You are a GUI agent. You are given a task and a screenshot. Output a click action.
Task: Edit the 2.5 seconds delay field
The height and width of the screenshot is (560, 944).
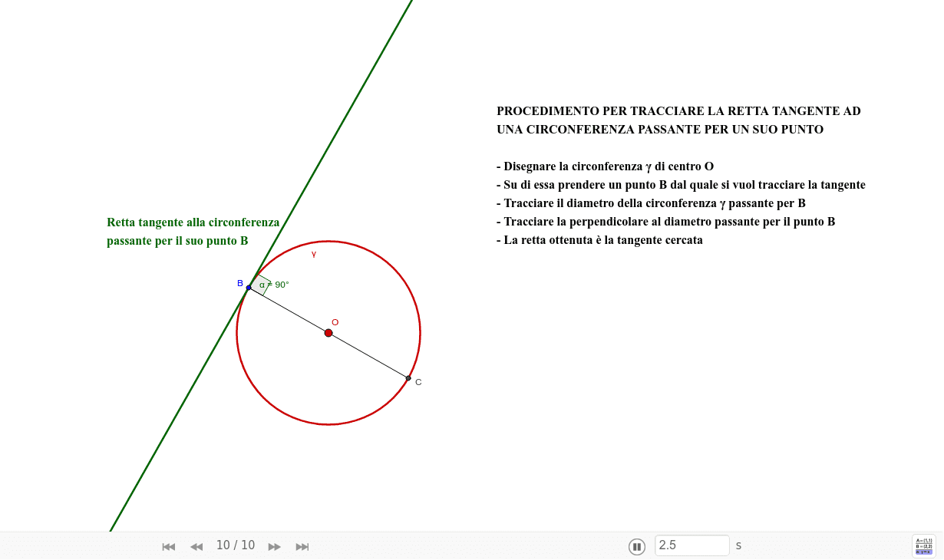click(x=692, y=545)
